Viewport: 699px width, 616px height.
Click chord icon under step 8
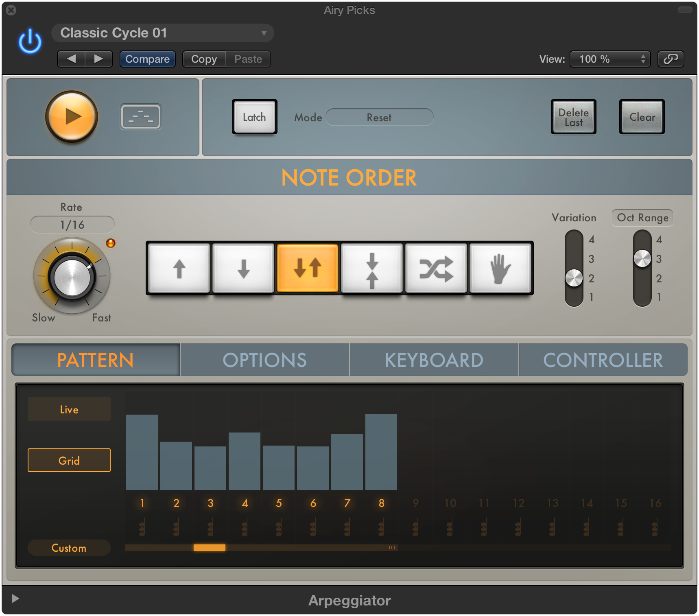pos(381,527)
